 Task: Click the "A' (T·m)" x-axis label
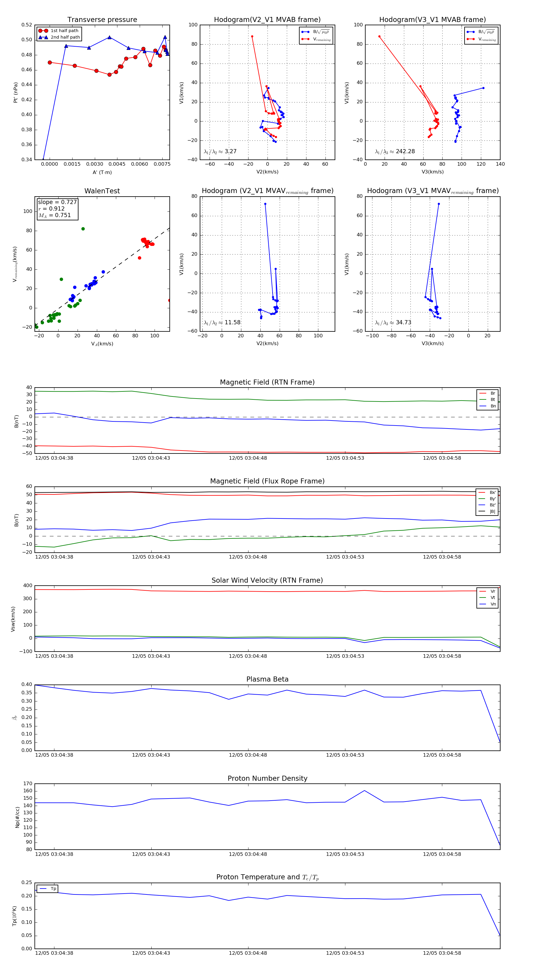point(102,172)
